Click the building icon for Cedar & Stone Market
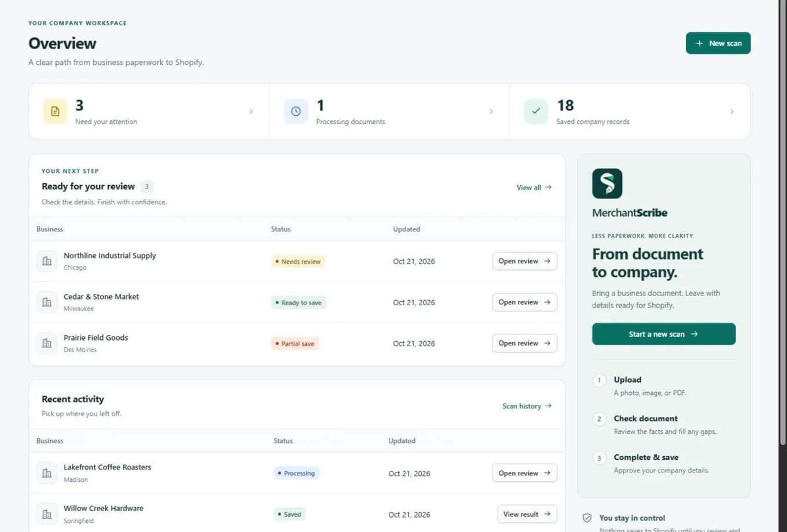Screen dimensions: 787x532 coord(47,302)
